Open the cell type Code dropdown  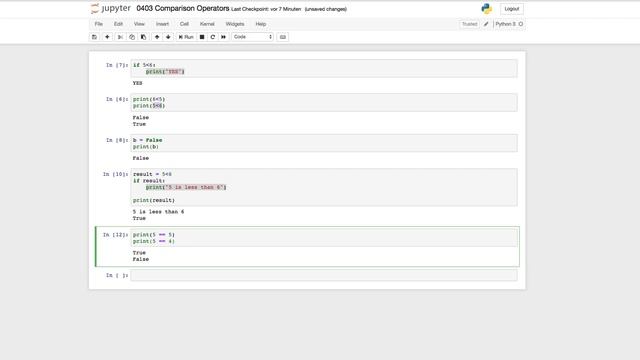click(x=253, y=37)
